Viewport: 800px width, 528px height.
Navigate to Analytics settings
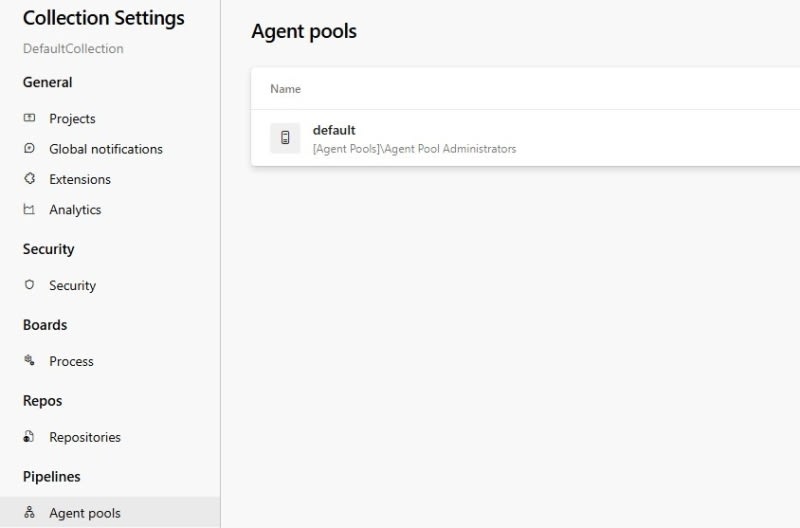(75, 210)
